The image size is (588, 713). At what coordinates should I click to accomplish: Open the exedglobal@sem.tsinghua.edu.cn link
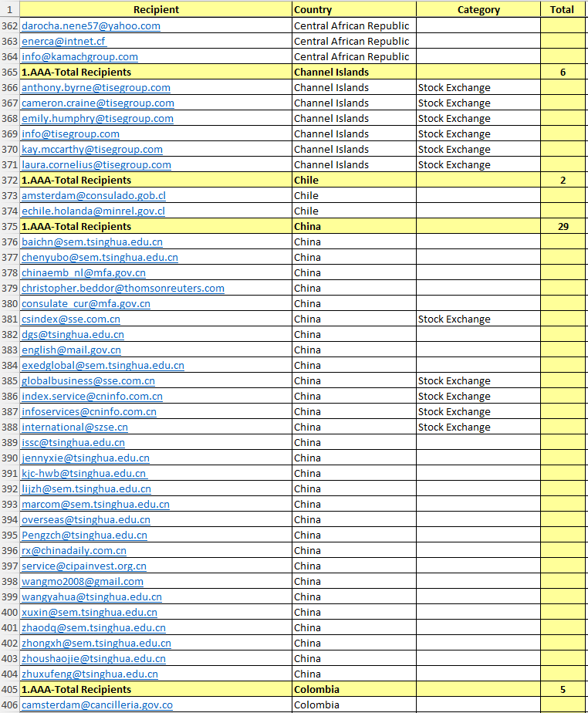(x=103, y=366)
